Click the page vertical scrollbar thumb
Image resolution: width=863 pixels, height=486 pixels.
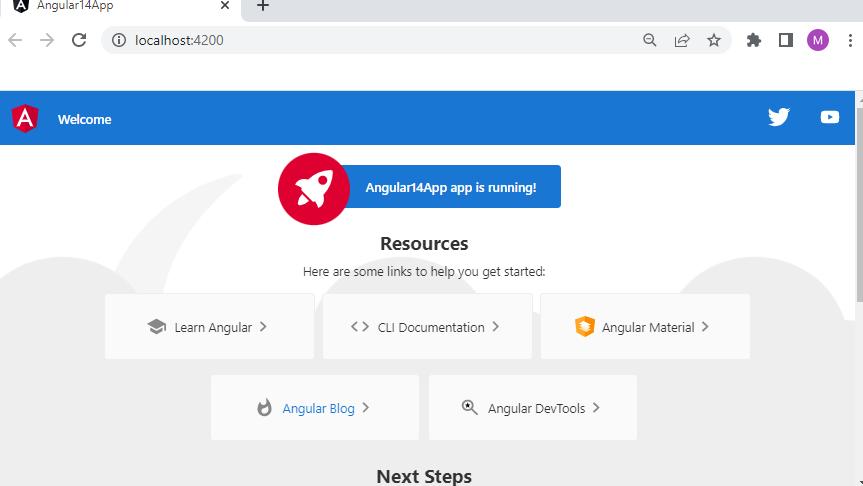[859, 203]
